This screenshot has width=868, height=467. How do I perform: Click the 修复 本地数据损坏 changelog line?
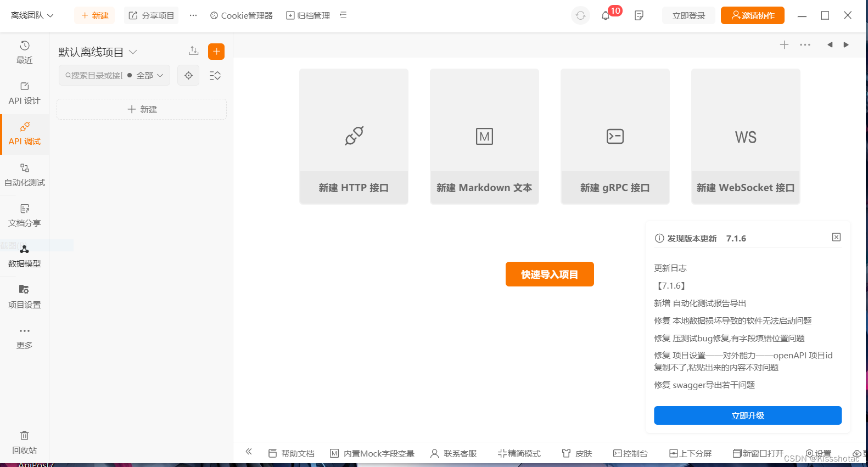pyautogui.click(x=733, y=320)
